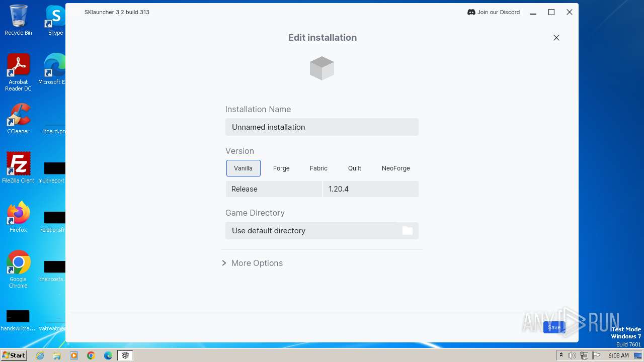The width and height of the screenshot is (644, 362).
Task: Open Edge from the taskbar
Action: (x=108, y=355)
